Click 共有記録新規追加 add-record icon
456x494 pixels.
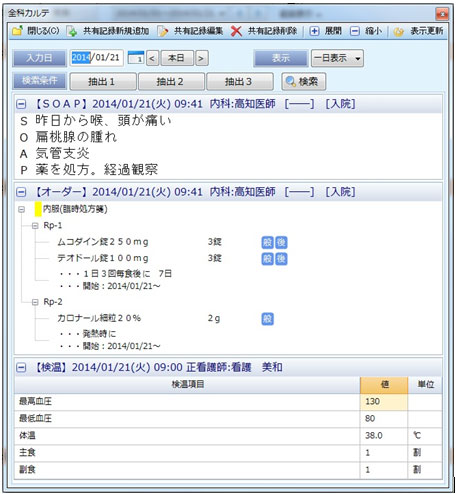coord(72,32)
